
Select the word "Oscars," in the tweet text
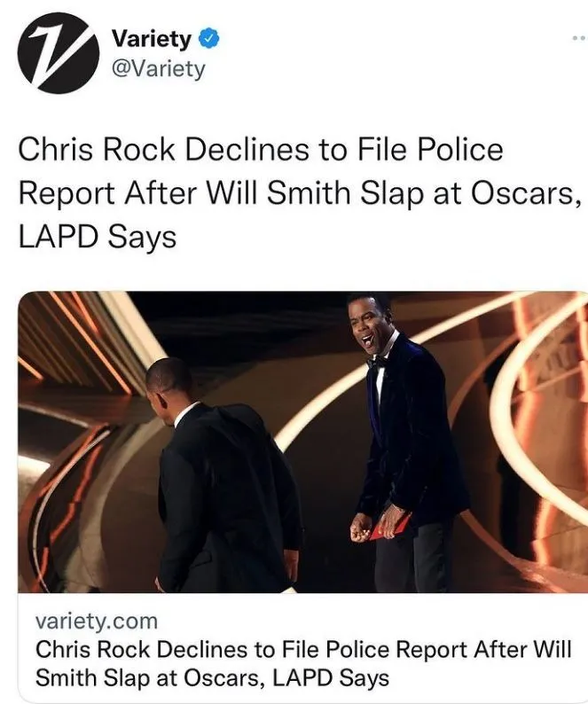pos(524,193)
